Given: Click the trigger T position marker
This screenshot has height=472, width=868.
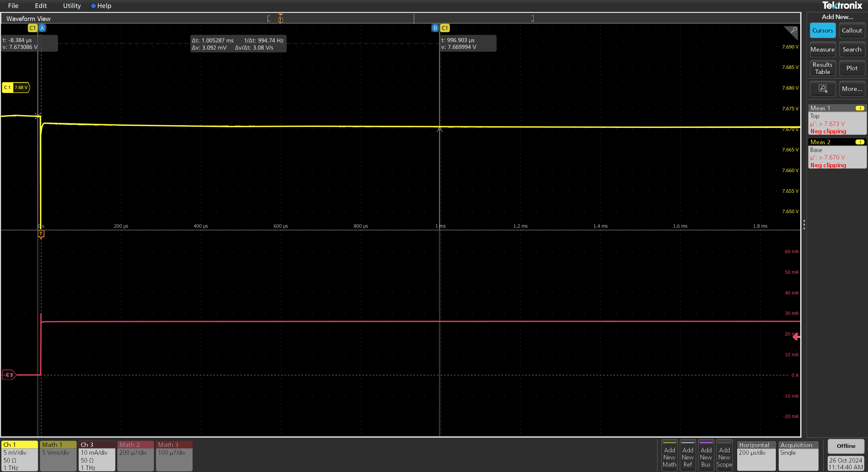Looking at the screenshot, I should tap(41, 234).
